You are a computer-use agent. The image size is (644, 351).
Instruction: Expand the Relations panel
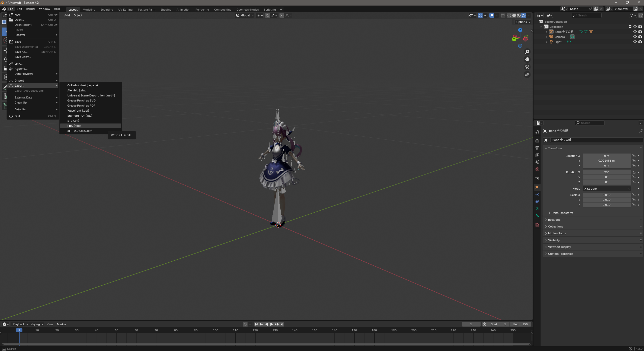[554, 220]
